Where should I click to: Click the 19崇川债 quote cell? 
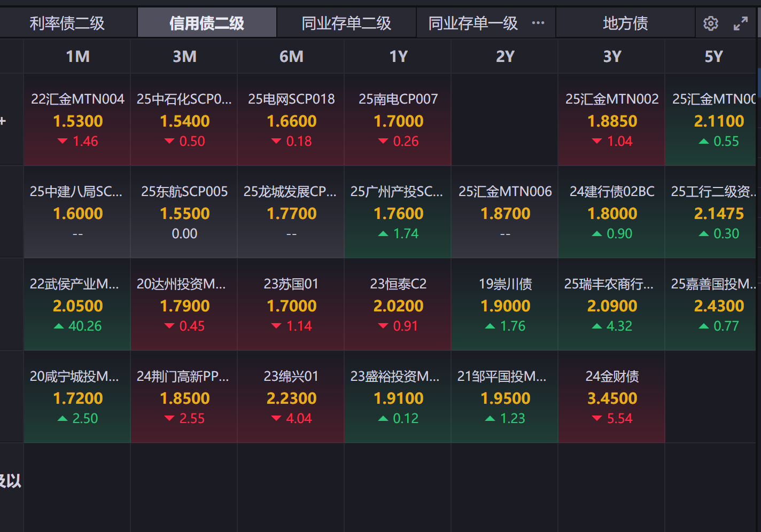click(x=505, y=305)
